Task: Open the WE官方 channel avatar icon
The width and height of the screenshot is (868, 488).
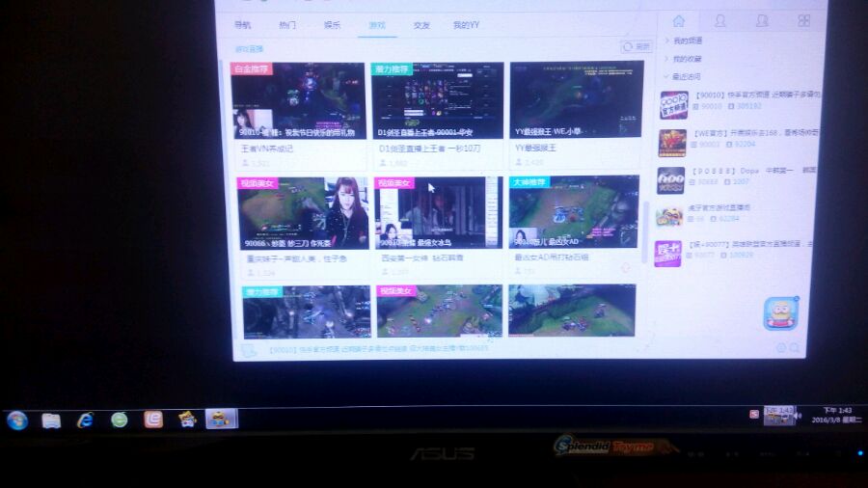Action: click(672, 143)
